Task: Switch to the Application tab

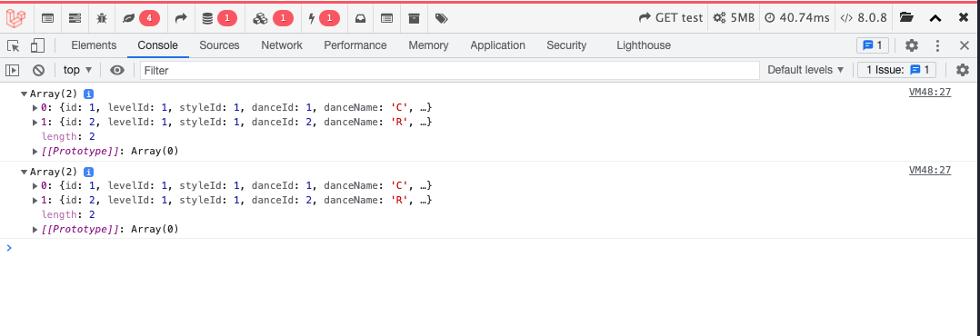Action: click(497, 45)
